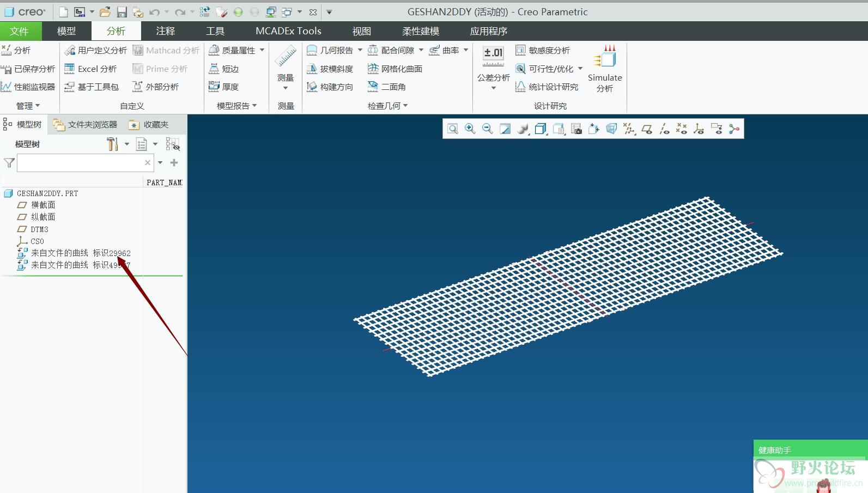
Task: Open the 文件夹浏览器 navigator tab
Action: tap(86, 125)
